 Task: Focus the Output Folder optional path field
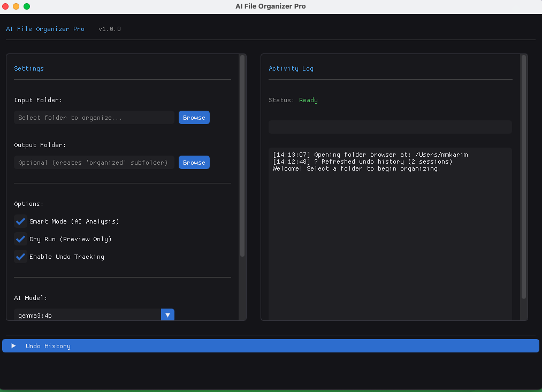[94, 163]
